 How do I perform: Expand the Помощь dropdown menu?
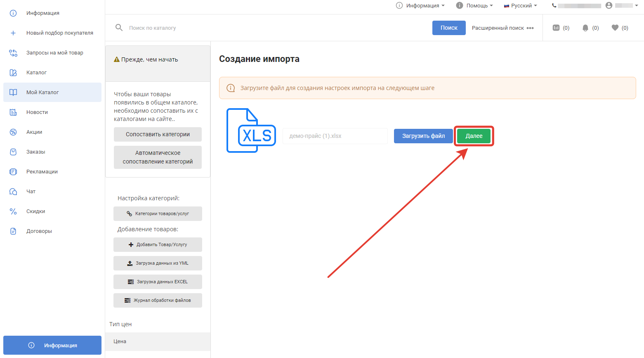point(474,5)
